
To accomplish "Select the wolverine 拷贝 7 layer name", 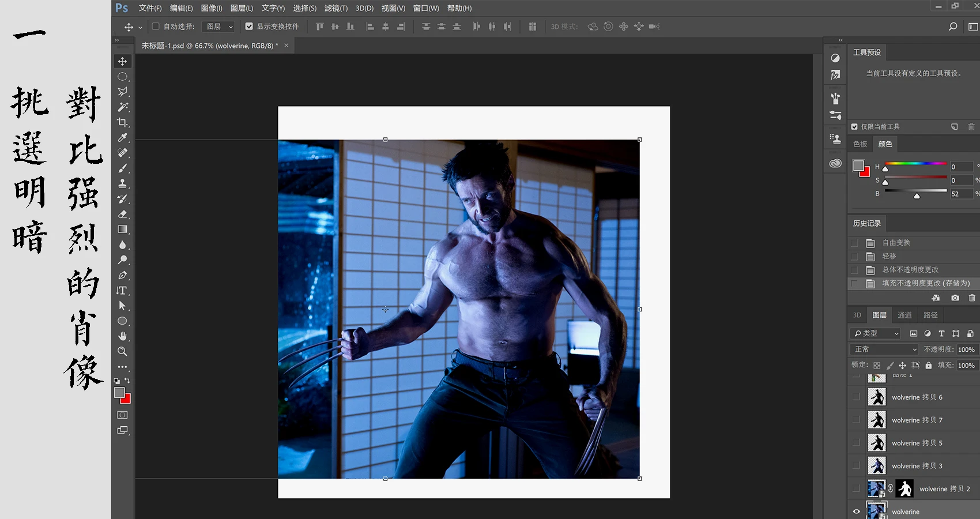I will coord(917,420).
